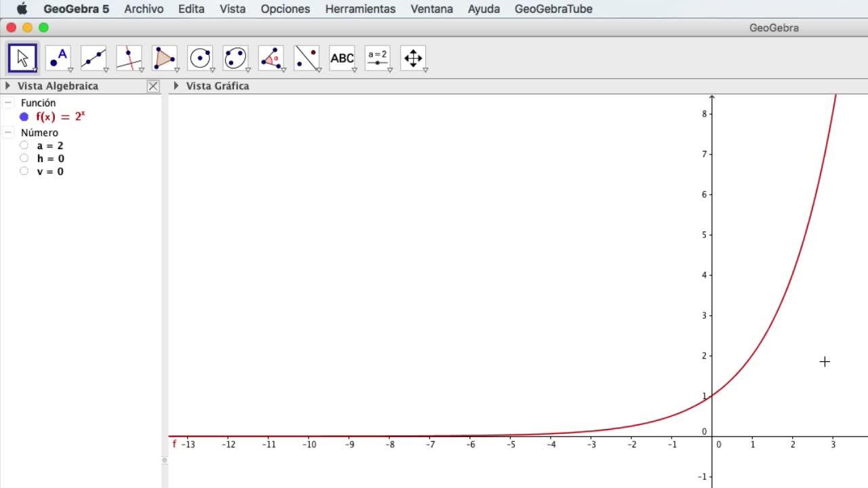This screenshot has width=868, height=488.
Task: Close the Vista Algebraica panel
Action: [153, 86]
